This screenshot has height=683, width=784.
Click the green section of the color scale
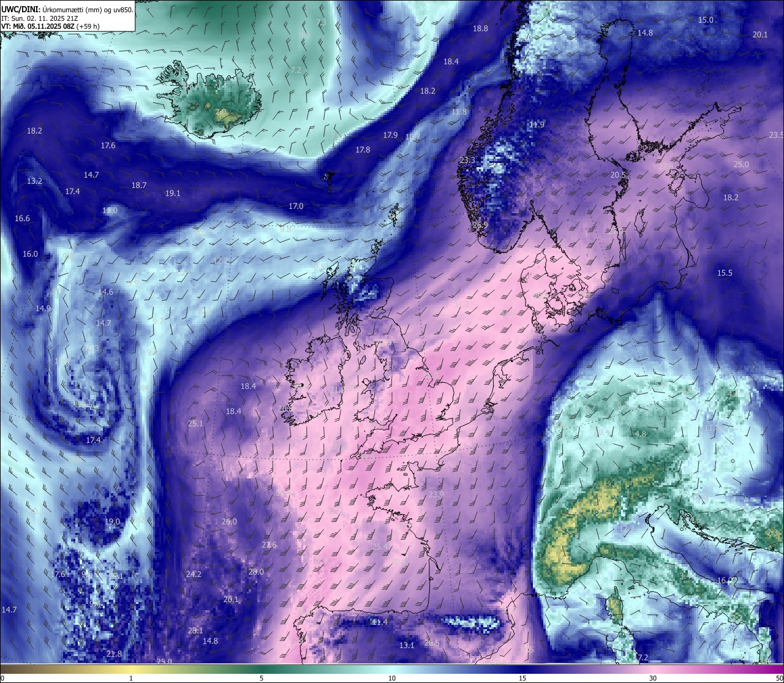262,669
